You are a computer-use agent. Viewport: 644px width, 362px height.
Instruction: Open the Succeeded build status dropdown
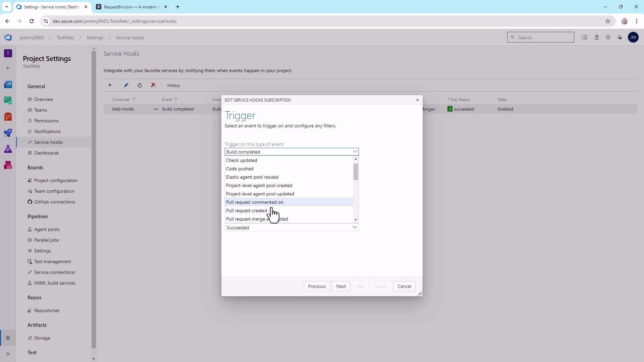291,228
